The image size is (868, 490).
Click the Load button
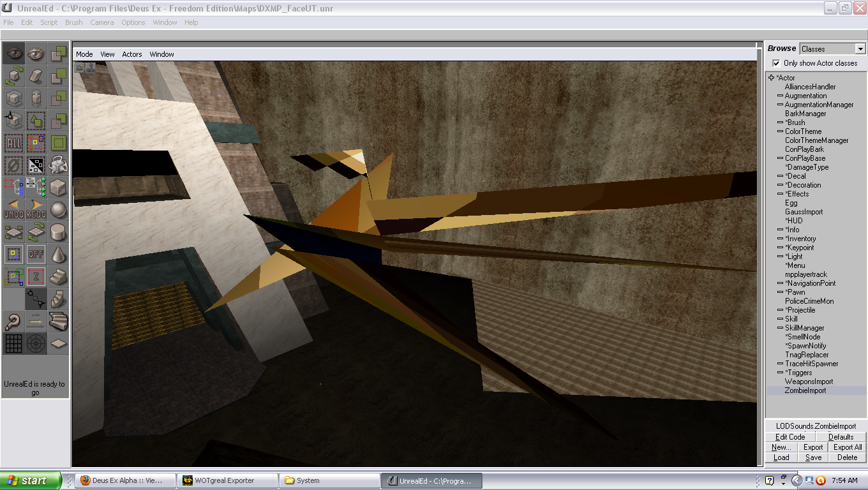(781, 457)
